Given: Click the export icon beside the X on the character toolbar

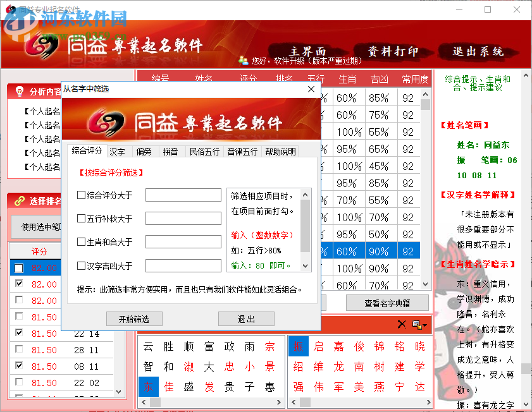Looking at the screenshot, I should pos(416,324).
